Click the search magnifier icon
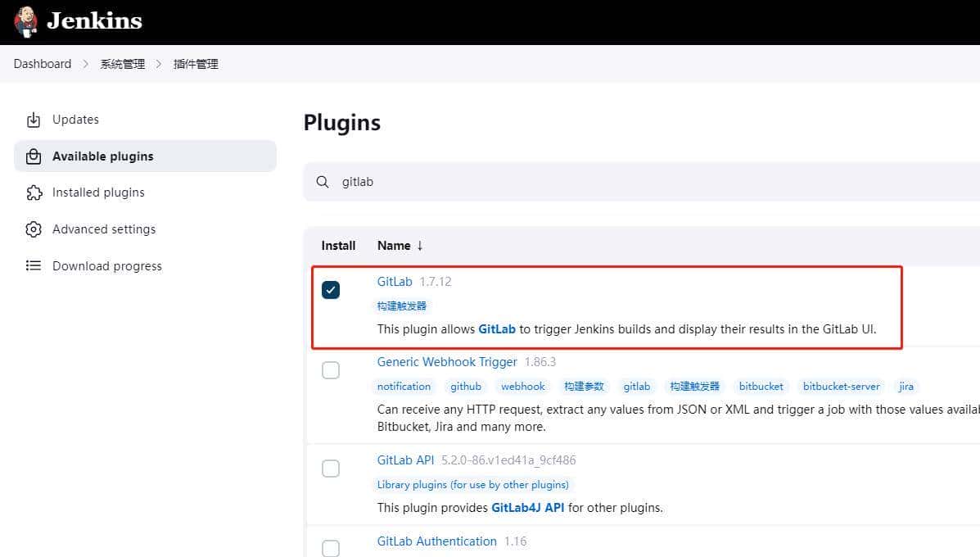The width and height of the screenshot is (980, 557). pyautogui.click(x=322, y=181)
